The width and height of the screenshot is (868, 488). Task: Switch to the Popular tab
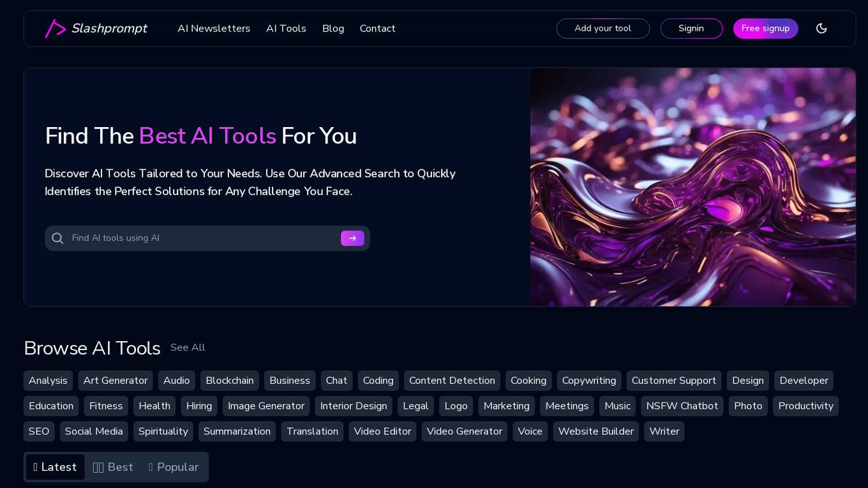point(174,467)
